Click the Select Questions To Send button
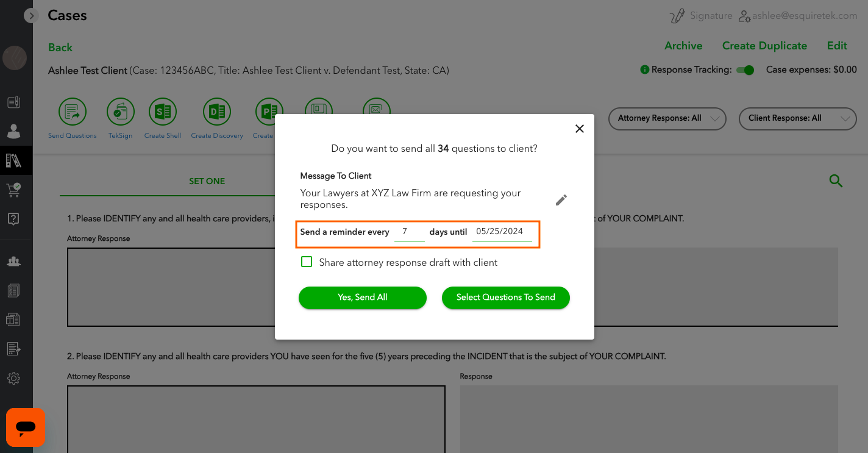868x453 pixels. click(x=505, y=298)
